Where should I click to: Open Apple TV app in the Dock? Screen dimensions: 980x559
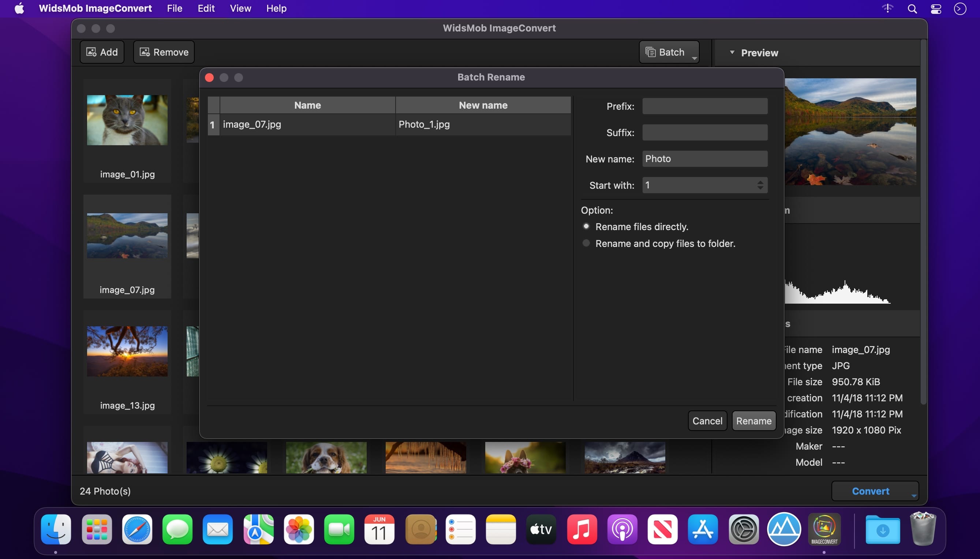(x=541, y=529)
